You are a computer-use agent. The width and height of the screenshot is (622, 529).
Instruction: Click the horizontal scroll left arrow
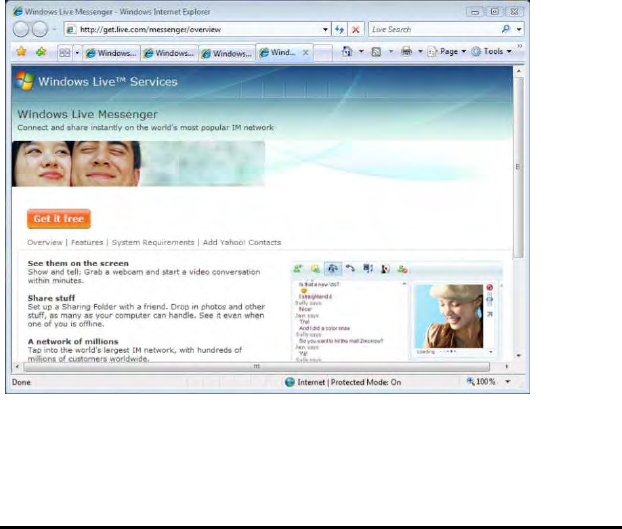pos(17,367)
